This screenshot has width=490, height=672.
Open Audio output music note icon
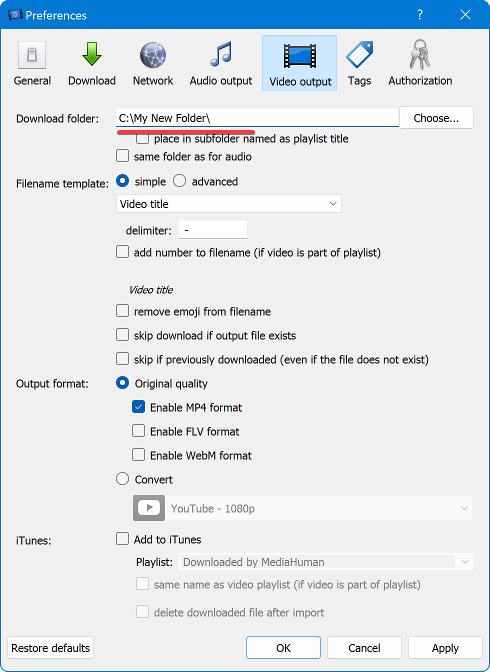click(221, 54)
